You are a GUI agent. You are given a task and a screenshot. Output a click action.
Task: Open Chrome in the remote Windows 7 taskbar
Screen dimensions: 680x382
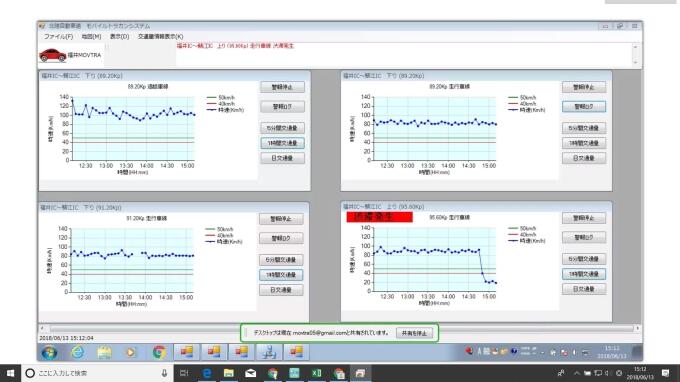point(159,352)
